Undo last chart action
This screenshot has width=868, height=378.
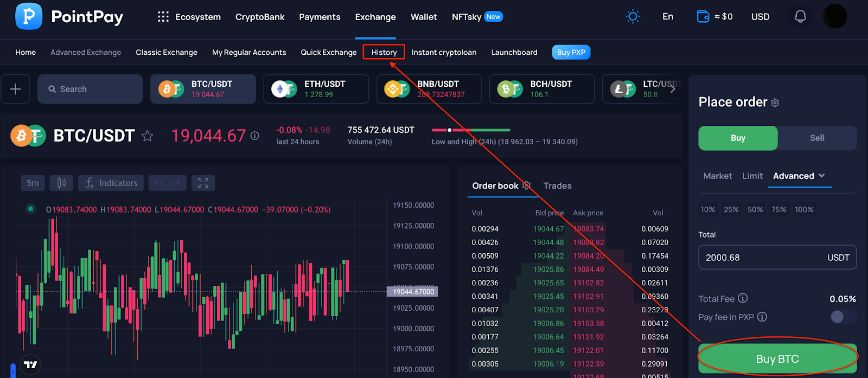point(158,183)
